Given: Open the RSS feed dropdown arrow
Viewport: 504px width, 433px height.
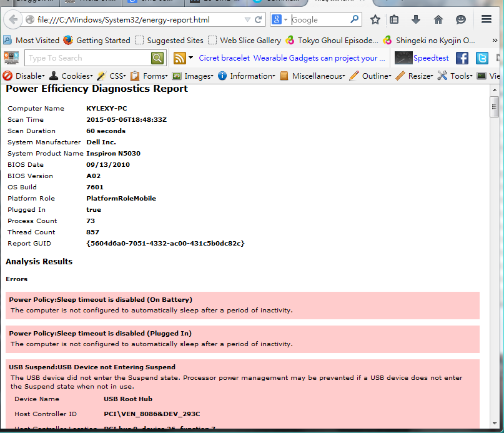Looking at the screenshot, I should point(190,58).
